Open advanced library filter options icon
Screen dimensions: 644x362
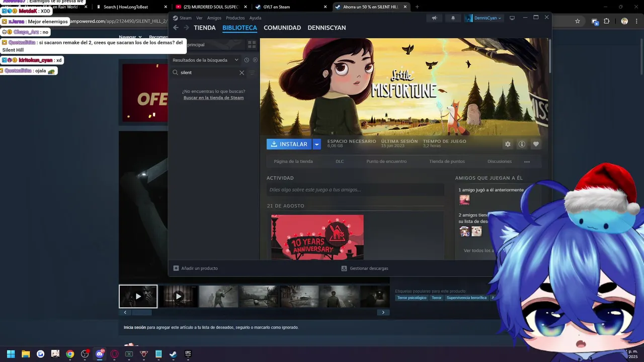(x=252, y=72)
